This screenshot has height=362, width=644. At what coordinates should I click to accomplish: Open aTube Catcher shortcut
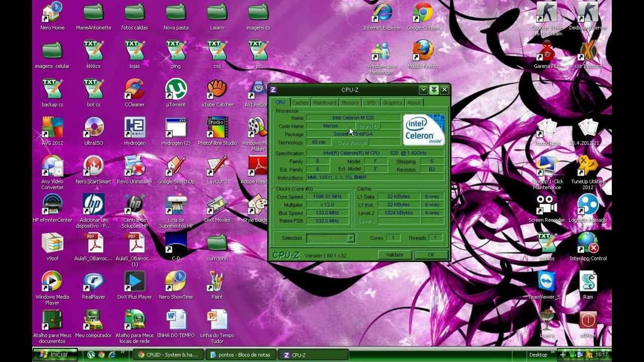pyautogui.click(x=217, y=94)
